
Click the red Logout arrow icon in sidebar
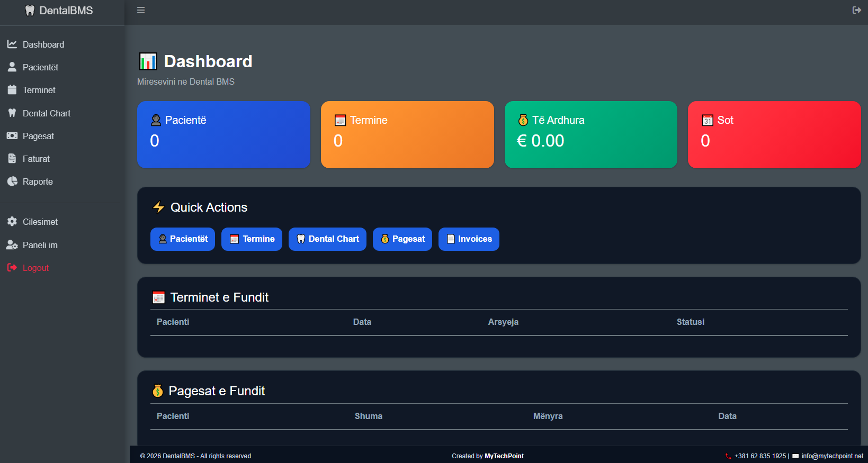coord(12,268)
